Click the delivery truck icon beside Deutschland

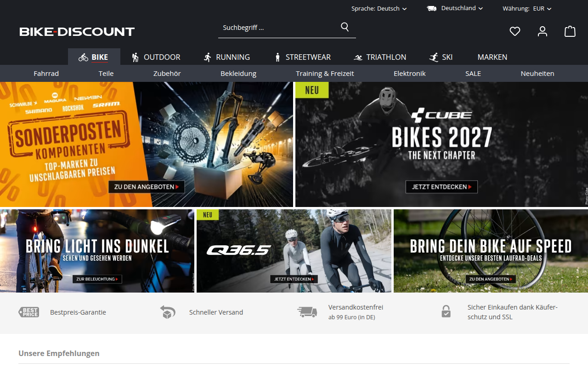(431, 8)
